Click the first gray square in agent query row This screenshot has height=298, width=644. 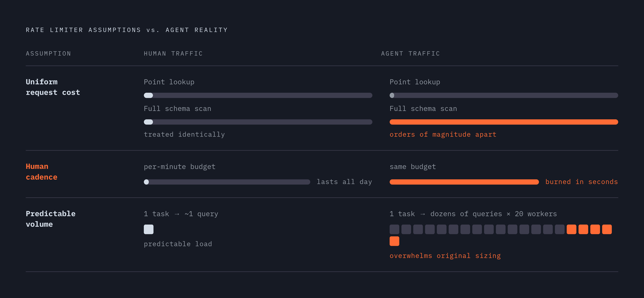394,229
